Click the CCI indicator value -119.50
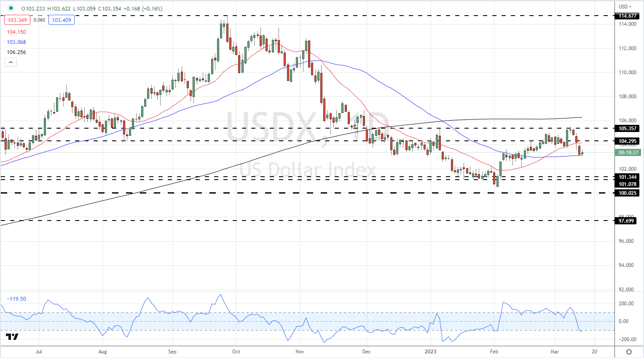 click(16, 299)
